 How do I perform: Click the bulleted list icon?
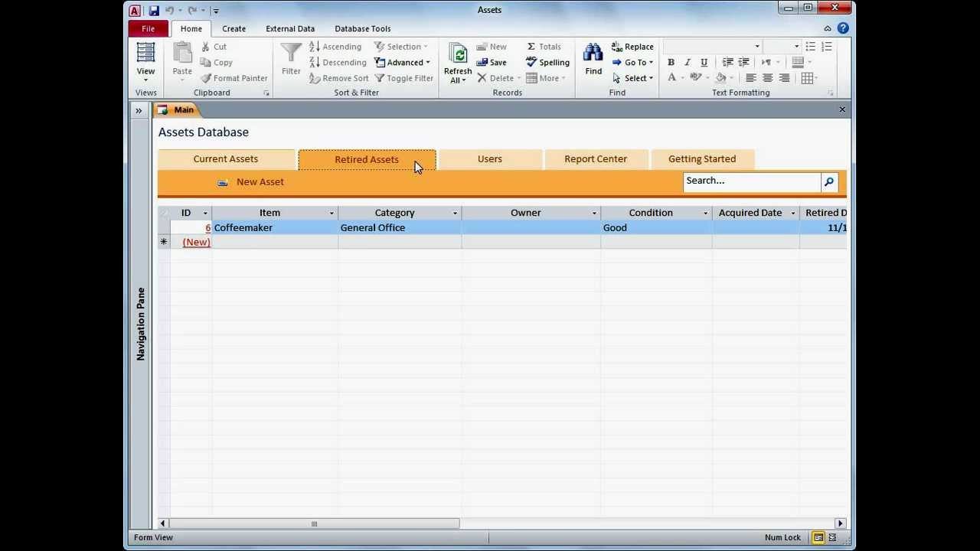pos(811,47)
